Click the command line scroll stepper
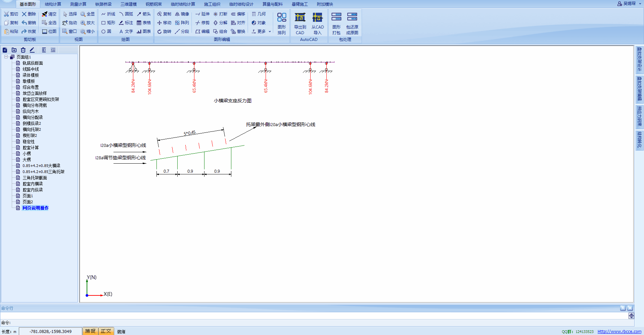644x335 pixels. pyautogui.click(x=631, y=316)
